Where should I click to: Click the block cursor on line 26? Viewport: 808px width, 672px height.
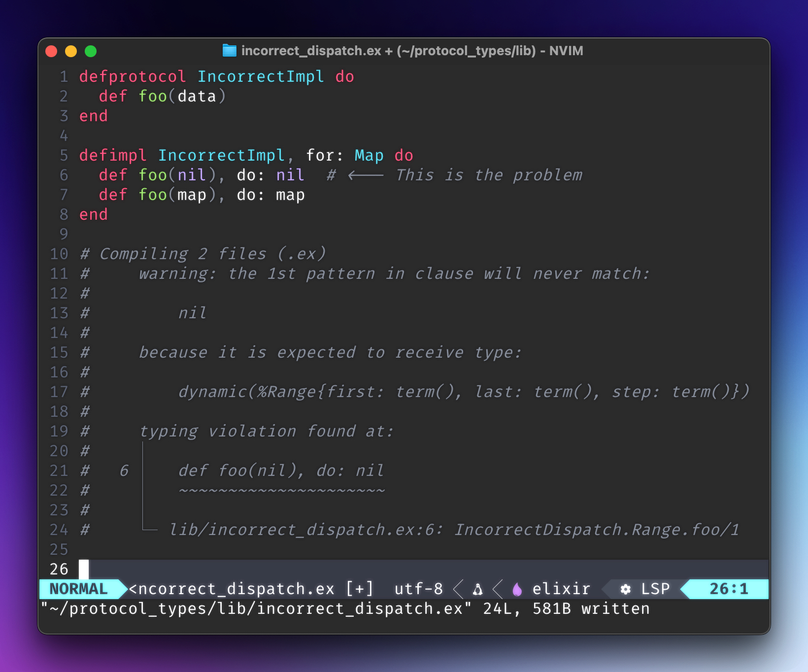(84, 570)
